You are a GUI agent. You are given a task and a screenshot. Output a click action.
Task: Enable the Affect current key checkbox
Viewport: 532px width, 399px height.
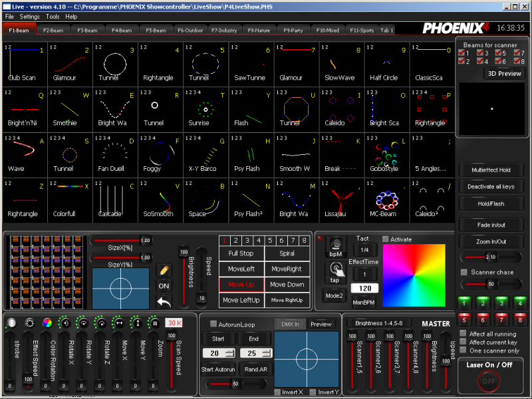click(463, 342)
